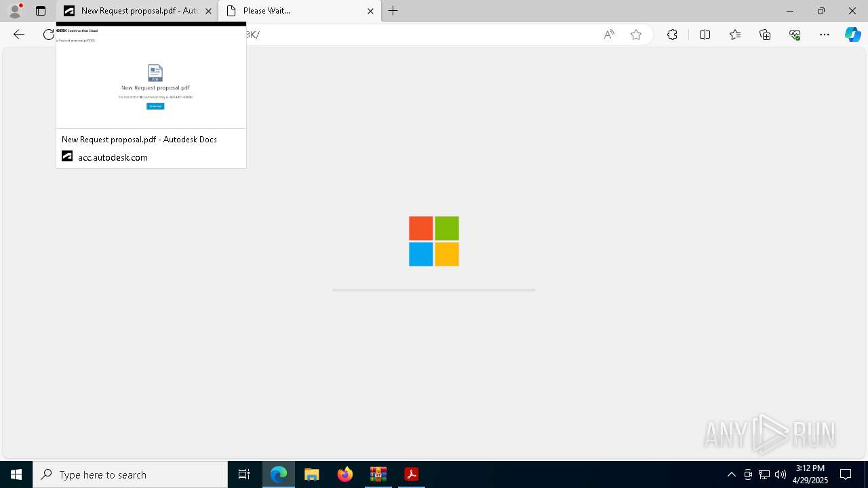Open Settings and more ellipsis menu

[x=825, y=35]
